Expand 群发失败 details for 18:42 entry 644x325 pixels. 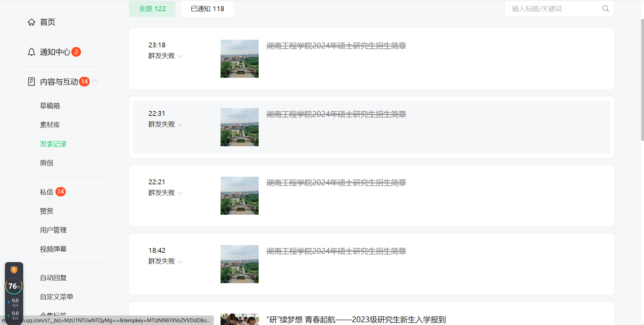point(180,262)
